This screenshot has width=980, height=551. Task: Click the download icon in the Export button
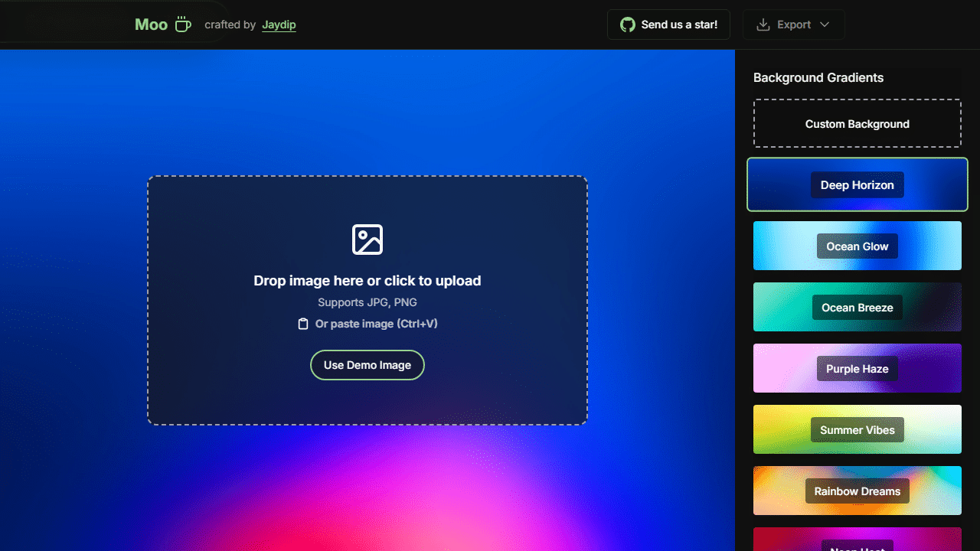tap(763, 24)
